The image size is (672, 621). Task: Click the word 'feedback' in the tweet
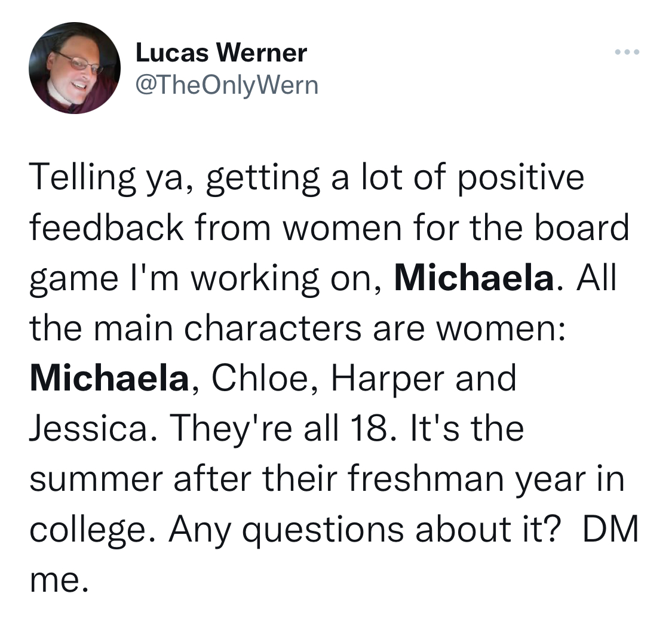[107, 228]
